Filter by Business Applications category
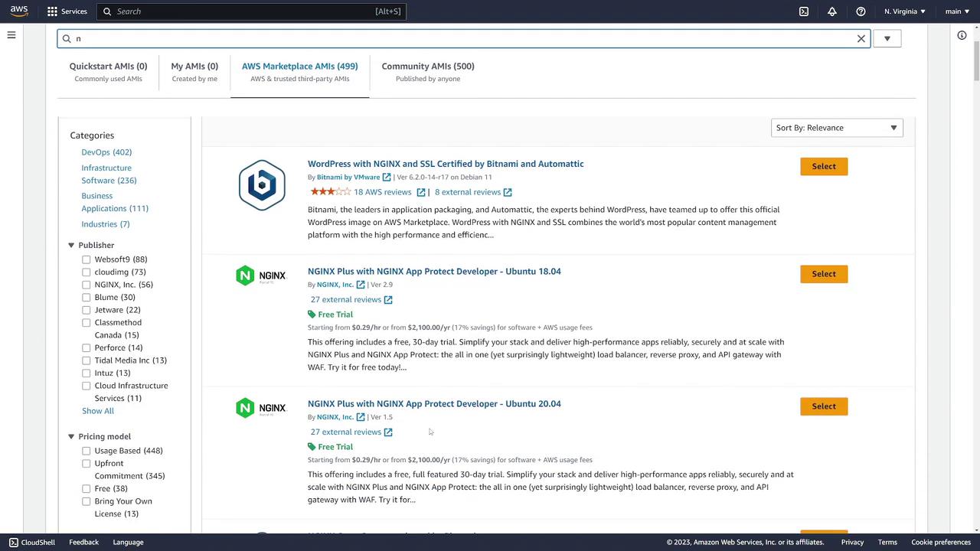980x551 pixels. 115,202
